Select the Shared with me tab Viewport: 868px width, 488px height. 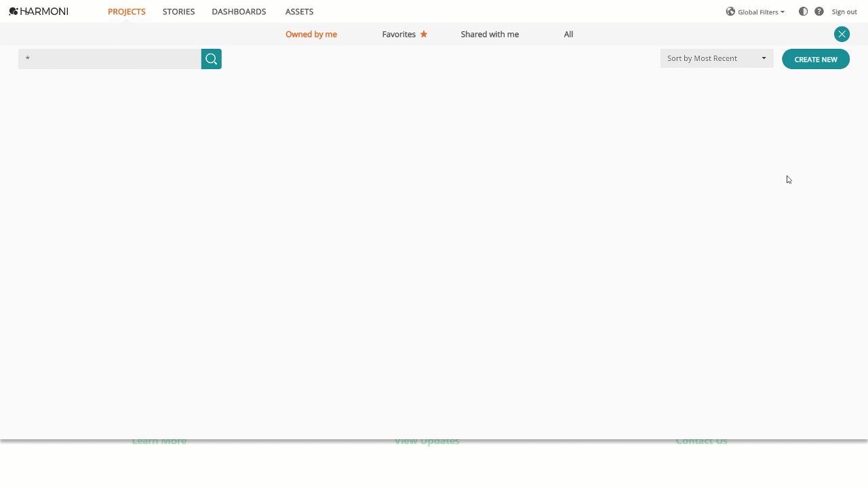[490, 34]
